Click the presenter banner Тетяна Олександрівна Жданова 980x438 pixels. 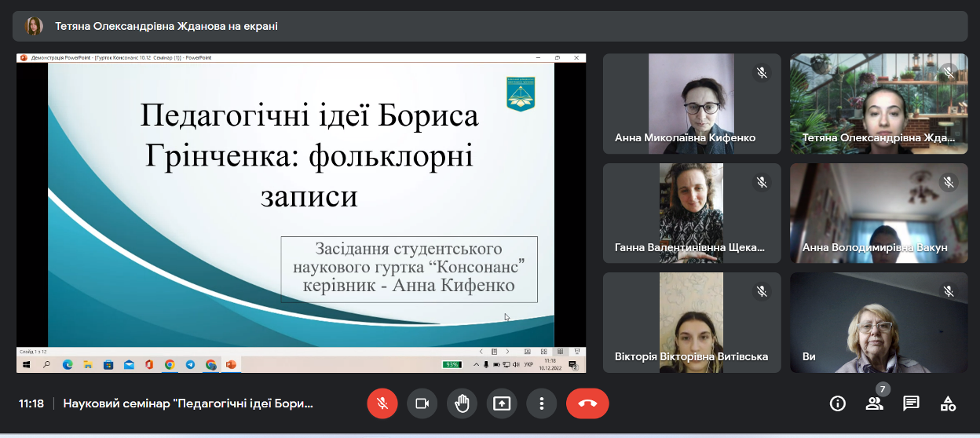(166, 26)
